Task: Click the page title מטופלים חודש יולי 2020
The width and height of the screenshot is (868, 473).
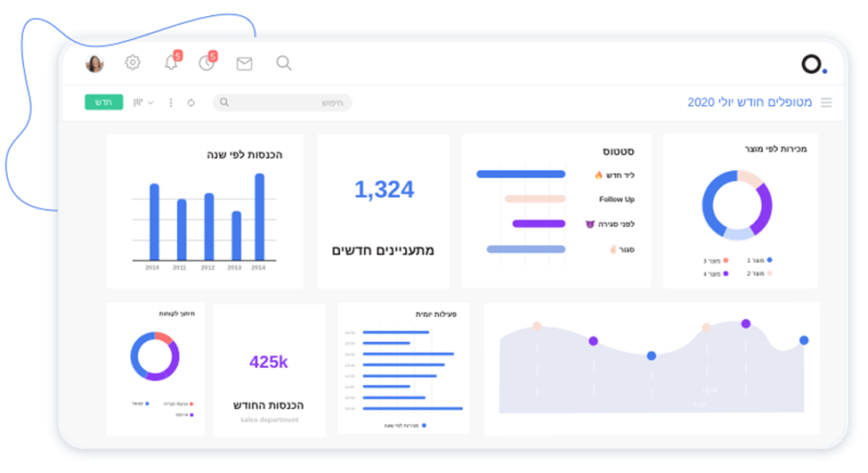Action: point(750,102)
